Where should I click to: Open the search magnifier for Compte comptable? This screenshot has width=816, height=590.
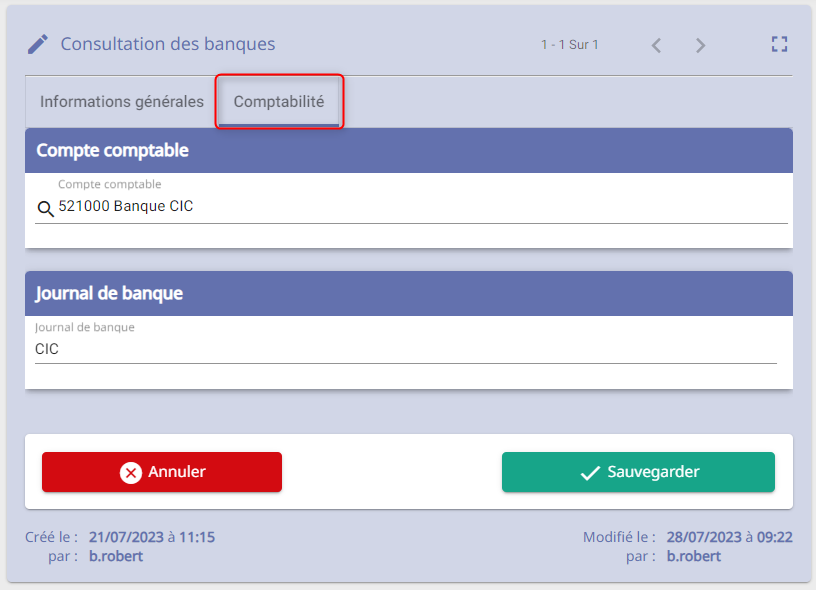click(45, 209)
